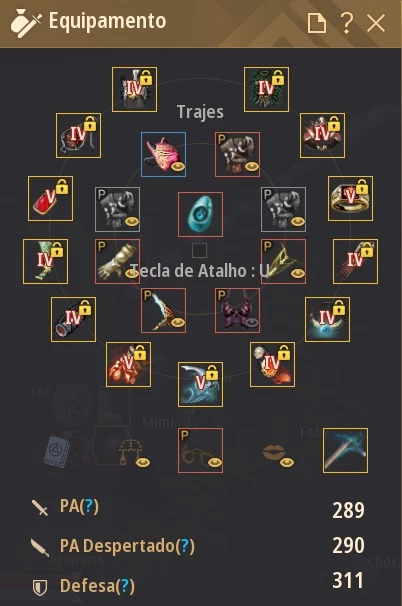Select the feathered helmet IV slot

[x=134, y=89]
